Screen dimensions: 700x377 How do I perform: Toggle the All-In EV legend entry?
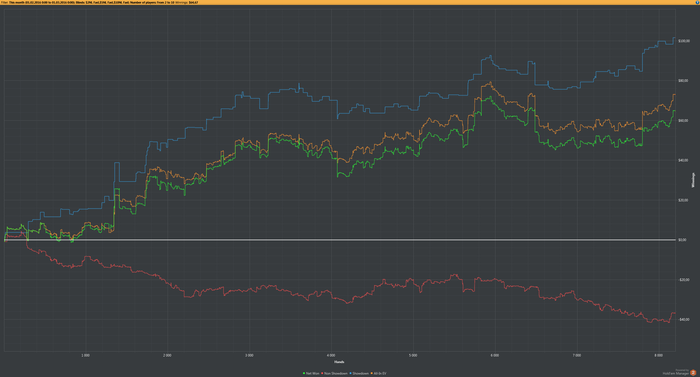pos(379,373)
